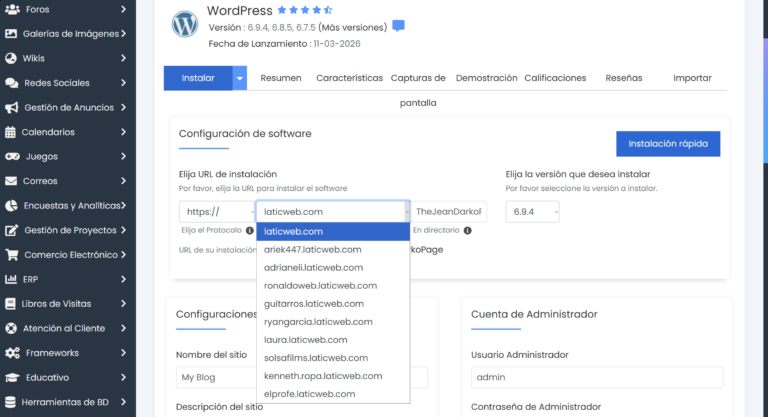Click the WordPress star rating
768x417 pixels.
[x=305, y=10]
